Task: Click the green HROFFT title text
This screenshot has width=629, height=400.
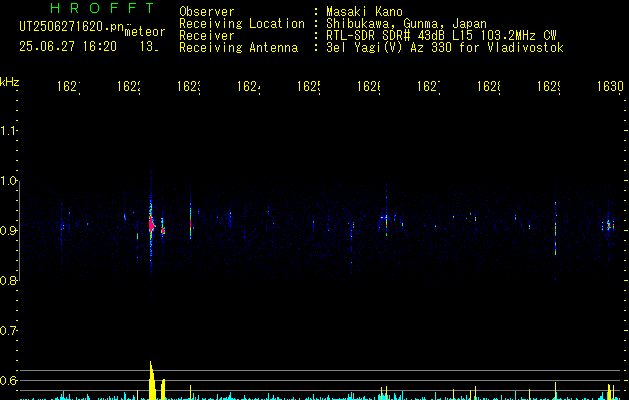Action: pyautogui.click(x=103, y=8)
